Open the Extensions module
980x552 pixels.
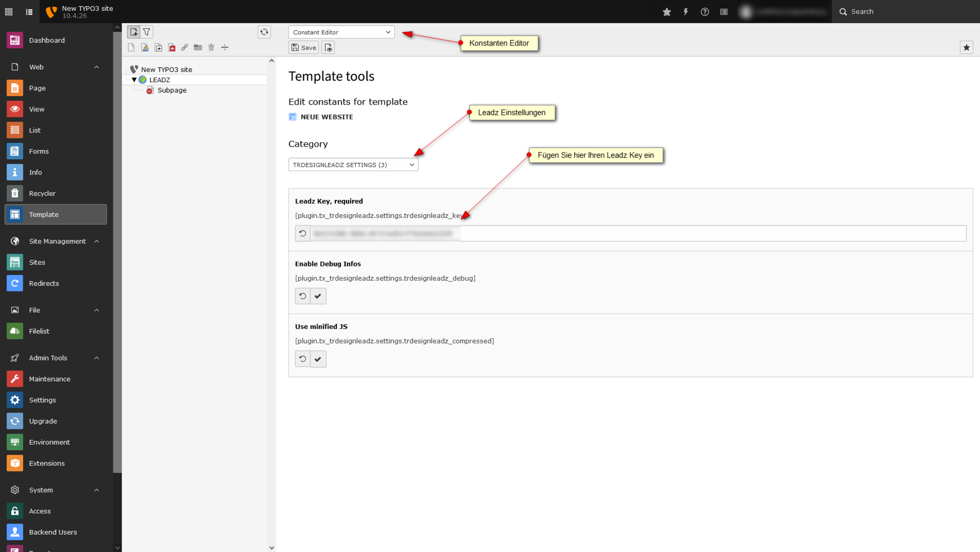46,463
